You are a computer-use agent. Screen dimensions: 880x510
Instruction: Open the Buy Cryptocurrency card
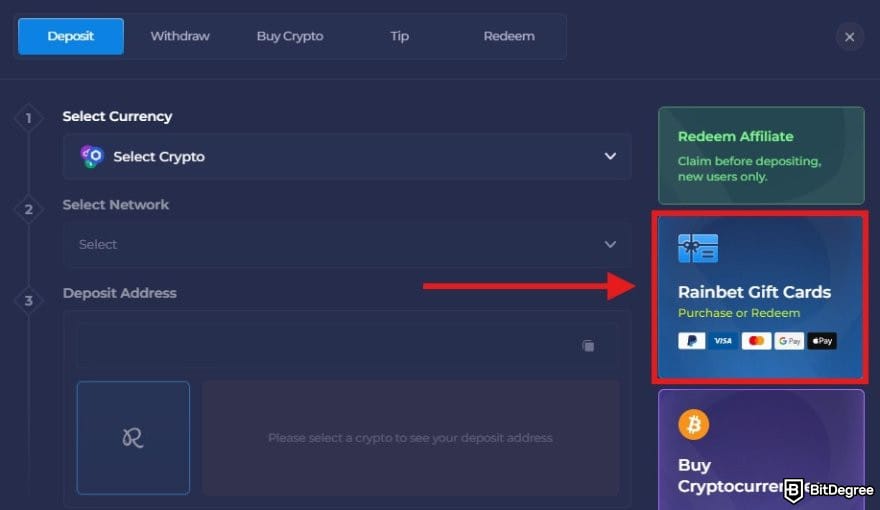(761, 450)
